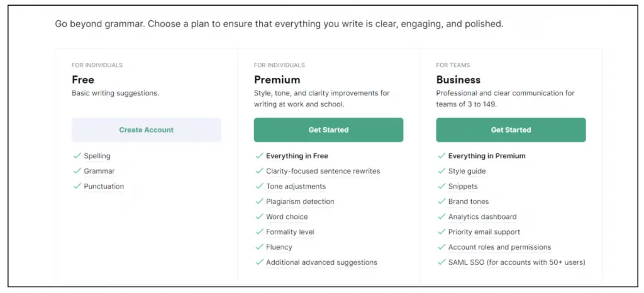This screenshot has height=293, width=644.
Task: Click the Create Account button
Action: (x=146, y=130)
